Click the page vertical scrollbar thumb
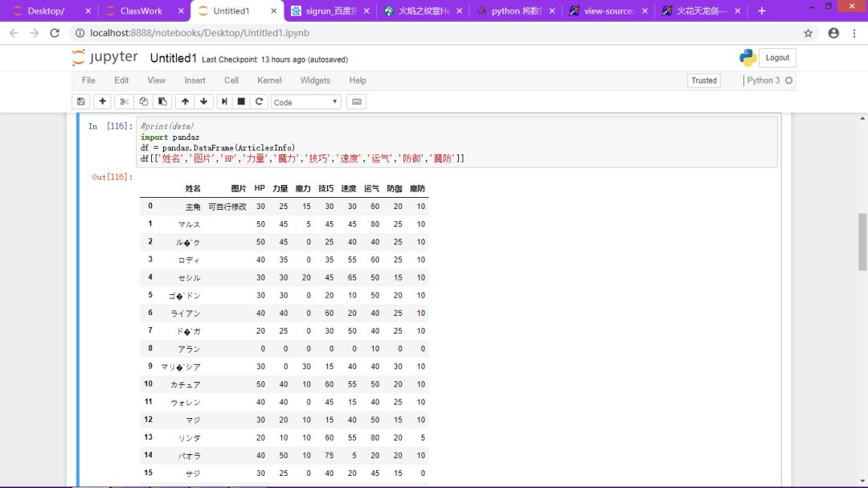The image size is (868, 488). tap(862, 241)
